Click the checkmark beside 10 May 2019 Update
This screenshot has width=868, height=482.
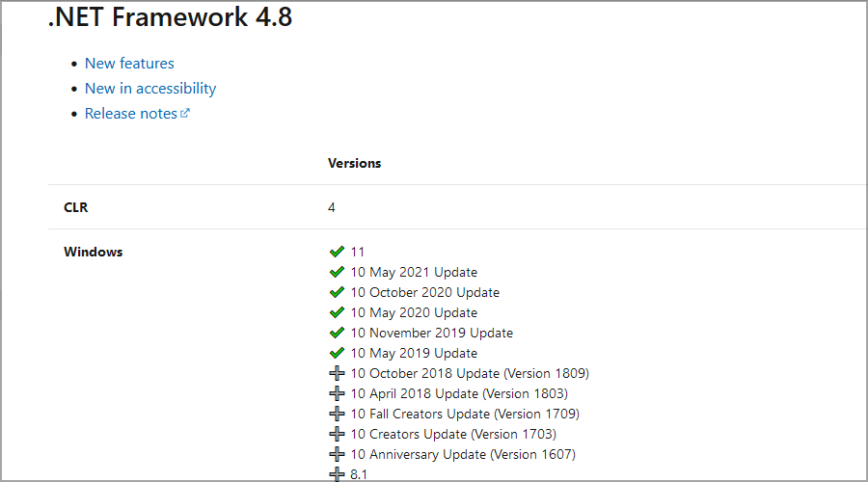(337, 353)
